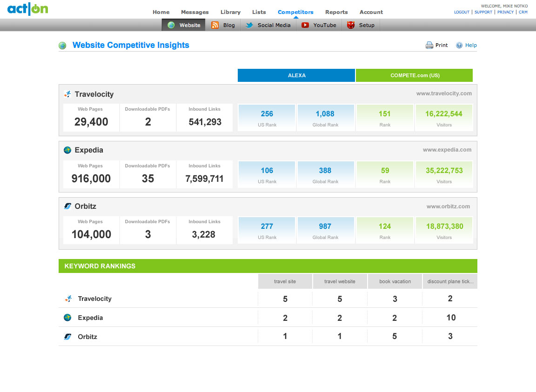This screenshot has width=536, height=392.
Task: Click the globe icon on Website tab
Action: click(x=171, y=25)
